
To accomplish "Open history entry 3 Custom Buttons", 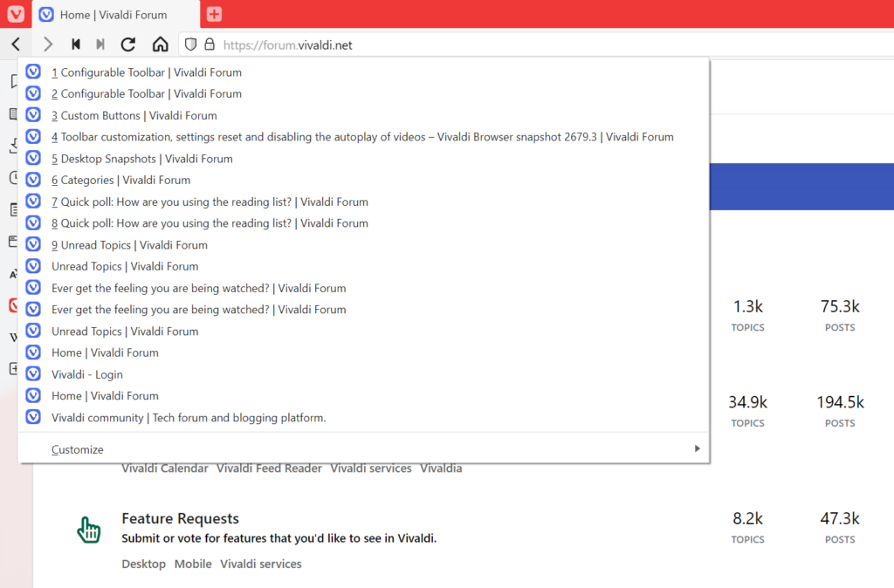I will (x=364, y=115).
